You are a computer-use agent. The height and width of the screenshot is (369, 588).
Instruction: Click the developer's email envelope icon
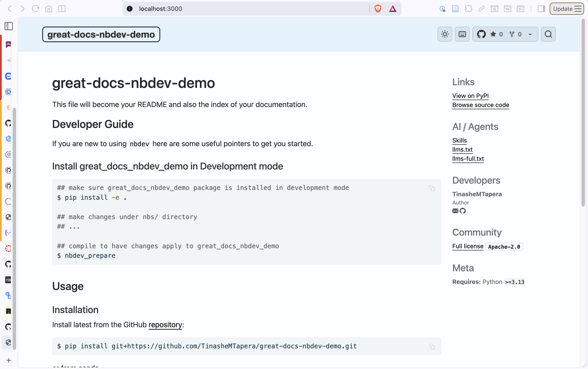tap(455, 211)
